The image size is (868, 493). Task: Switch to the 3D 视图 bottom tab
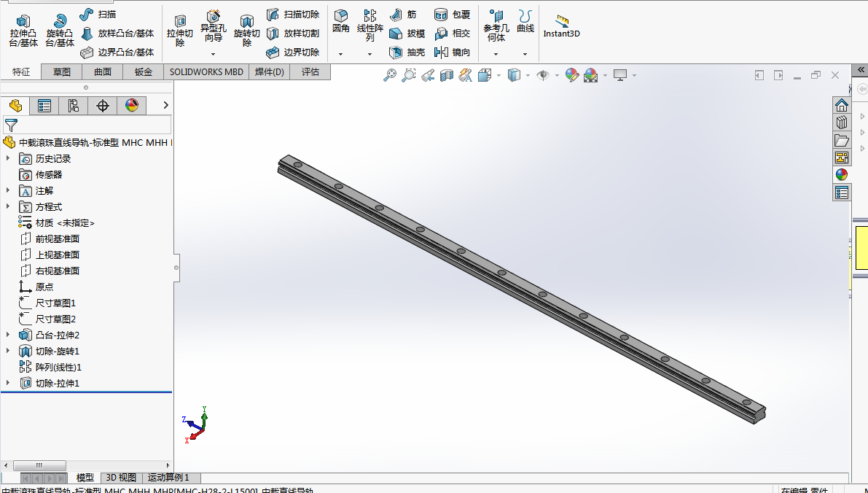coord(121,478)
